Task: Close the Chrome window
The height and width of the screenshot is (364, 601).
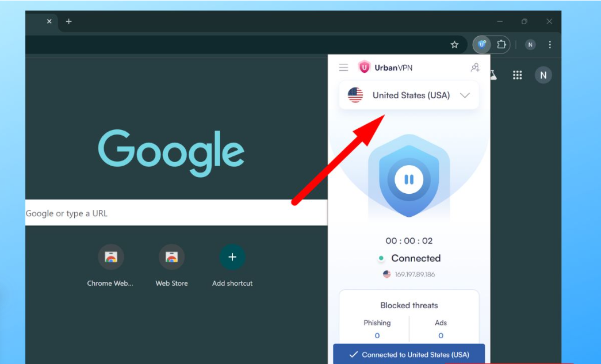Action: 549,21
